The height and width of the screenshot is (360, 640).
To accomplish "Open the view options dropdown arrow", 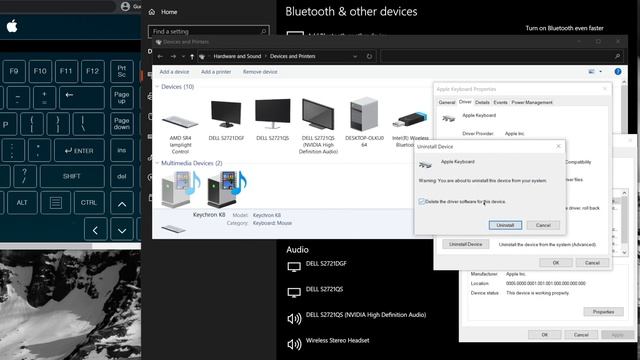I will click(x=600, y=71).
